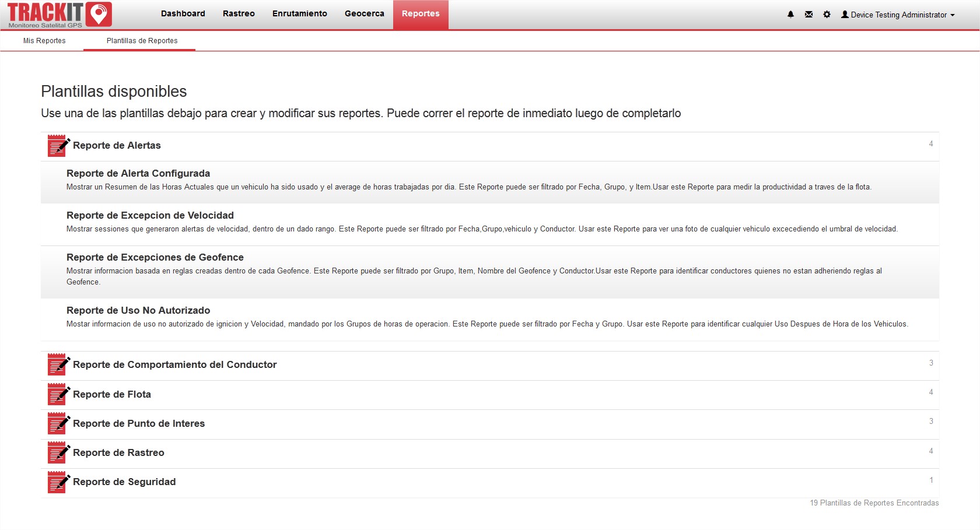
Task: Expand Reporte de Comportamiento del Conductor section
Action: (174, 365)
